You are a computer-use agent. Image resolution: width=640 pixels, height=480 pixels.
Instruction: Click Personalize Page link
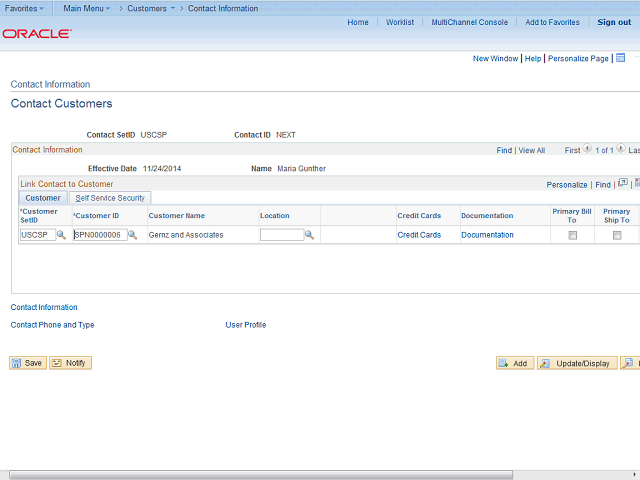point(578,58)
